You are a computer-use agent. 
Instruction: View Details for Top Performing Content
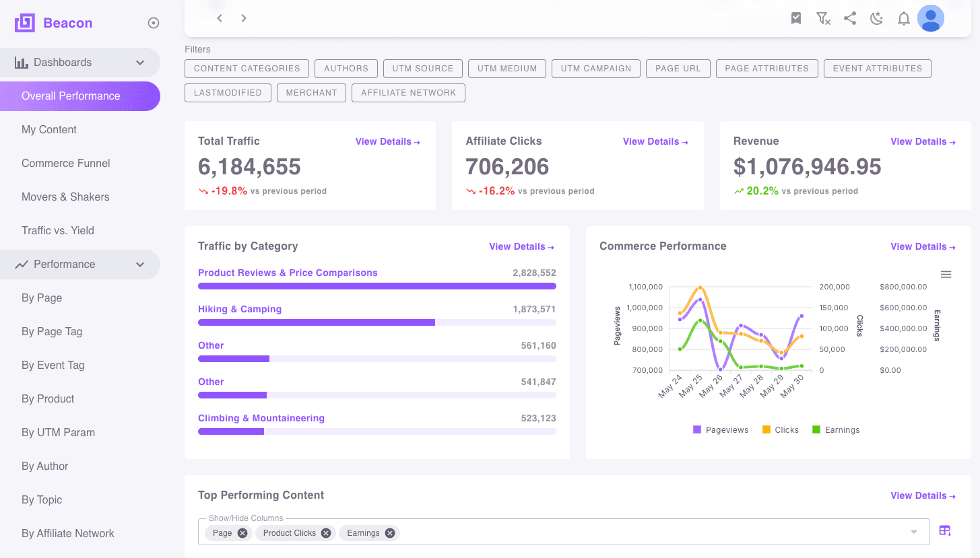point(923,496)
